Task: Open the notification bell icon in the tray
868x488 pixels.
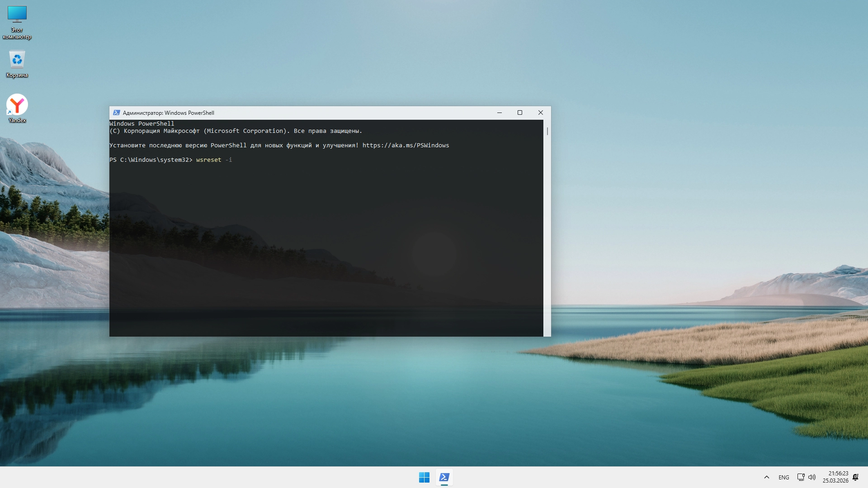Action: (855, 477)
